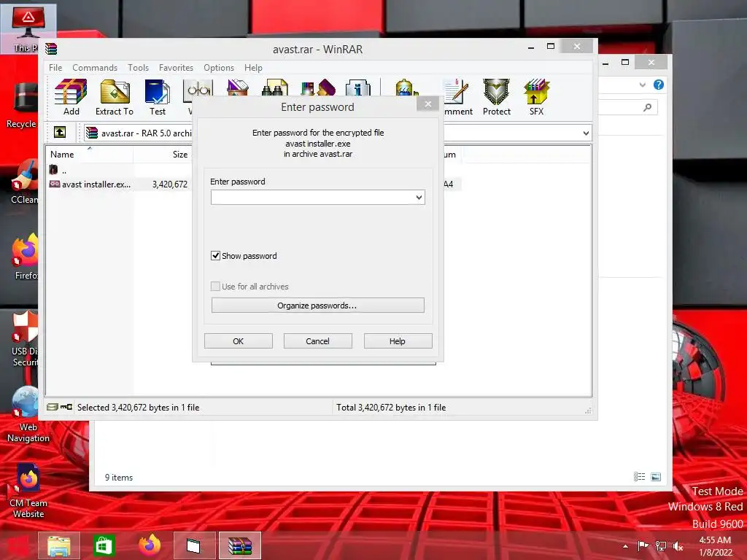Click the key icon in status bar

point(66,407)
